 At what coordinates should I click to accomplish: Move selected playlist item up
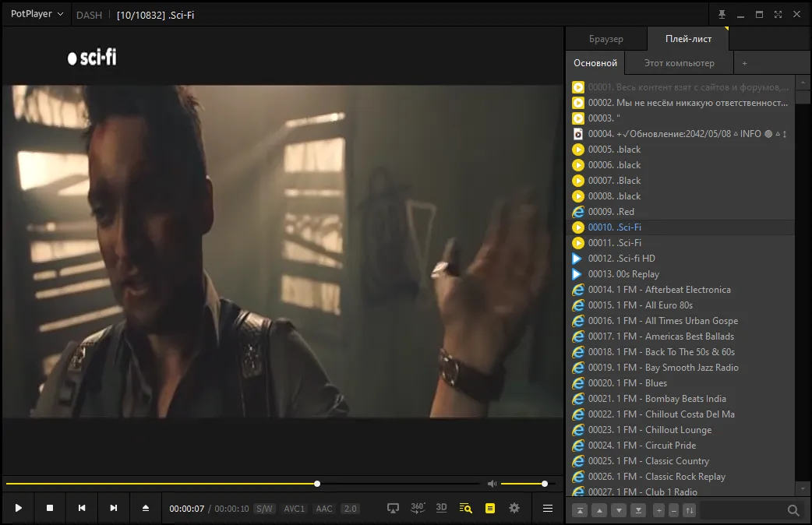(x=599, y=510)
